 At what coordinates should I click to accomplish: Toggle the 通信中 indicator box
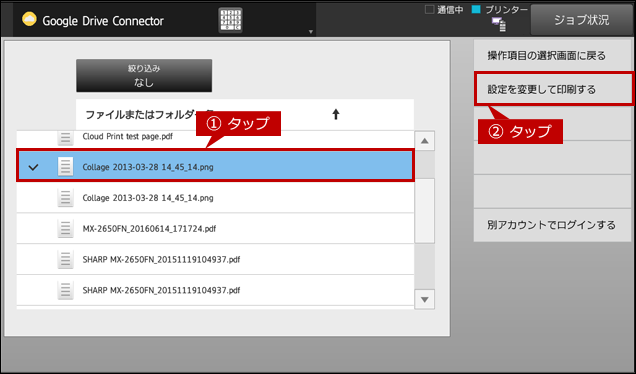click(429, 9)
